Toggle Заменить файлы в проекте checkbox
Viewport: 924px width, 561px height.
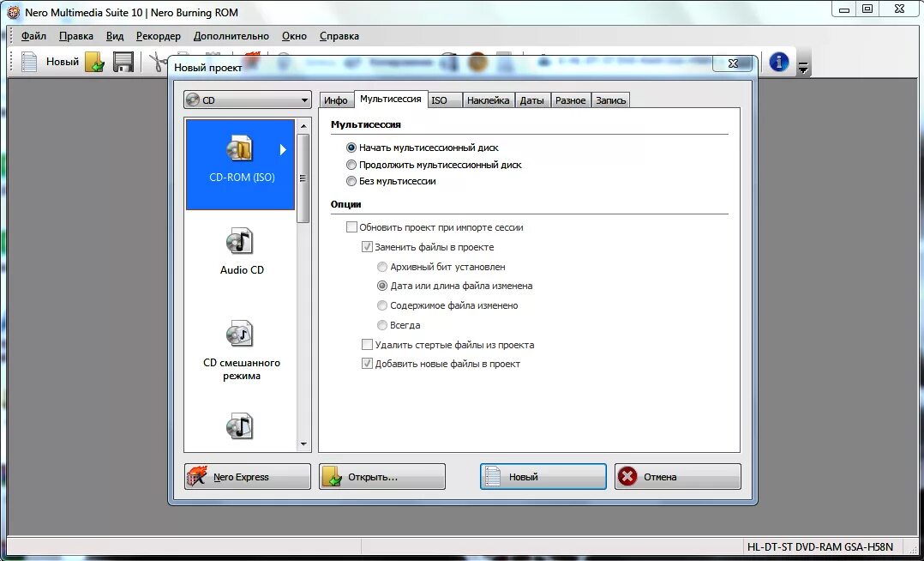click(367, 247)
